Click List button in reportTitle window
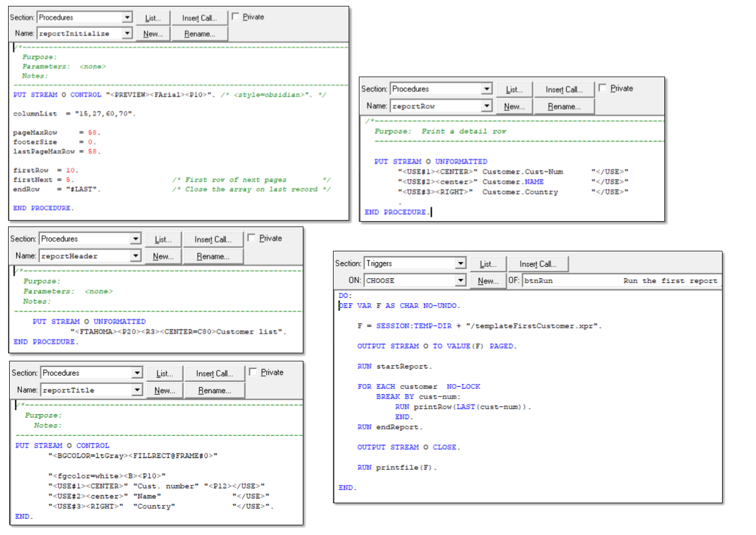This screenshot has width=756, height=535. click(x=165, y=373)
